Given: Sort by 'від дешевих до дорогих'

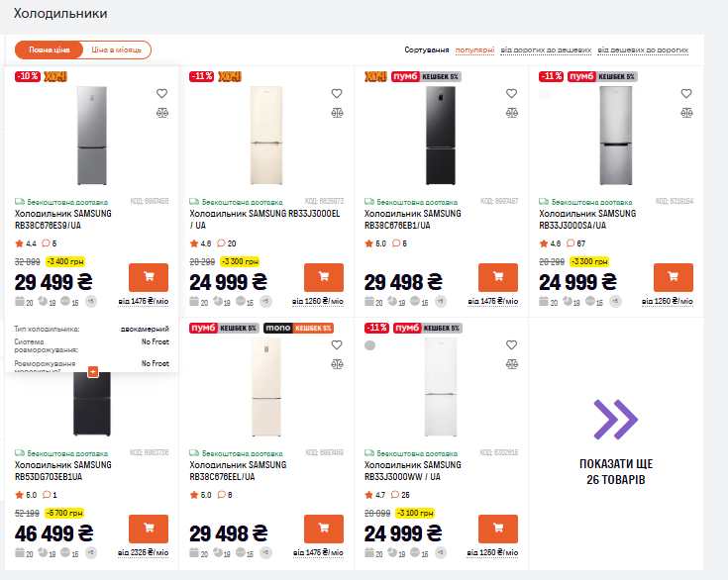Looking at the screenshot, I should click(x=644, y=49).
